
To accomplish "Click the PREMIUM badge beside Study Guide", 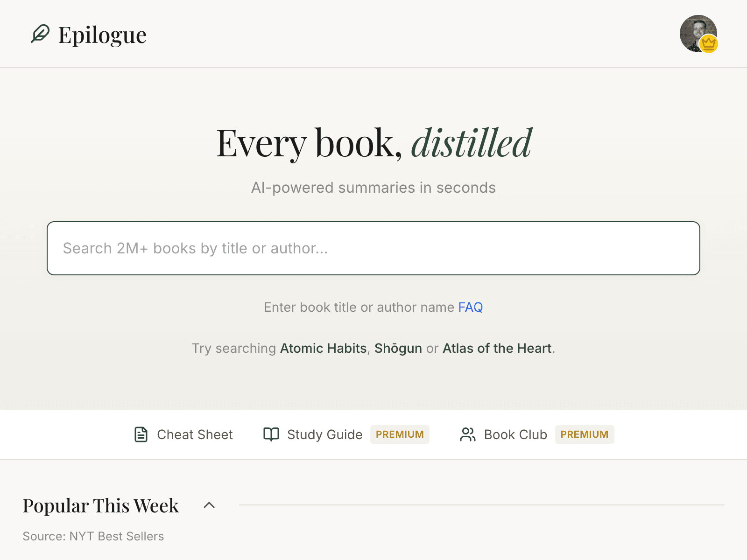I will 400,434.
